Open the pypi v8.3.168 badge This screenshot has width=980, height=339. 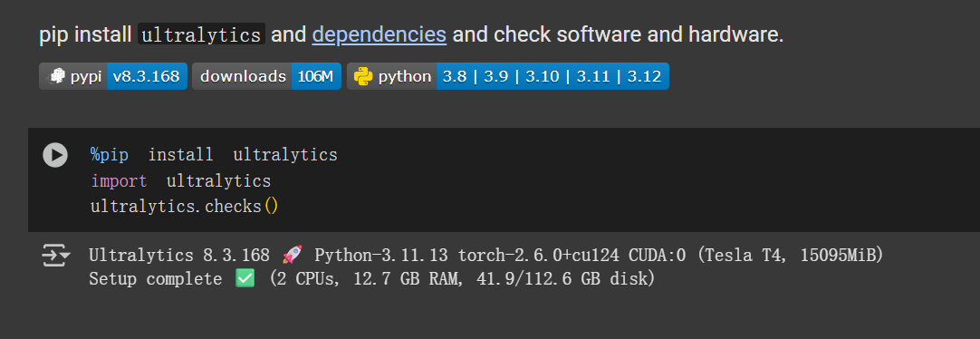pos(113,76)
